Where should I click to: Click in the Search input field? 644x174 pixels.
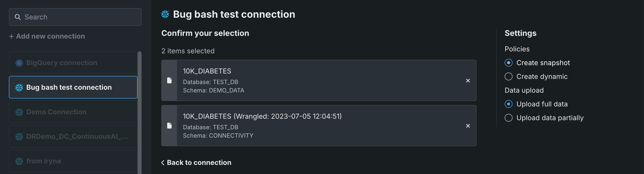point(80,17)
